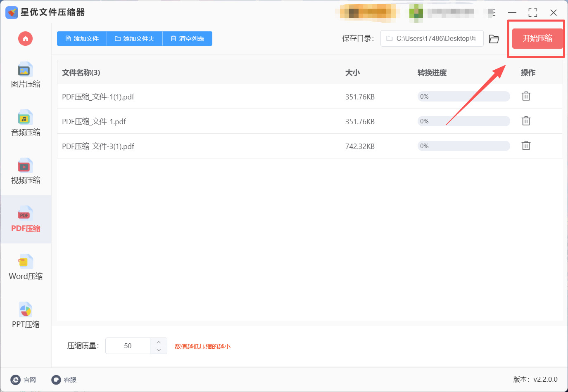
Task: Click the 压缩质量 value field showing 50
Action: tap(128, 346)
